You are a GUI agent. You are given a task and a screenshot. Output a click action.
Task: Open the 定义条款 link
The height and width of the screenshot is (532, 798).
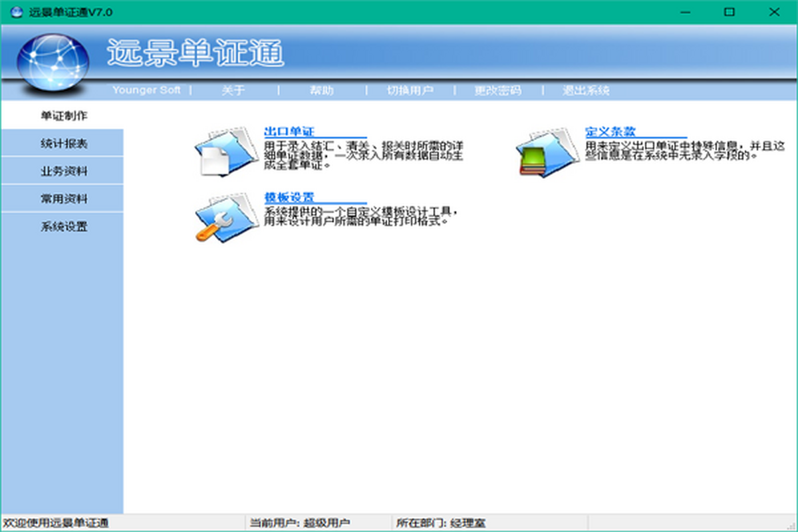(x=610, y=132)
